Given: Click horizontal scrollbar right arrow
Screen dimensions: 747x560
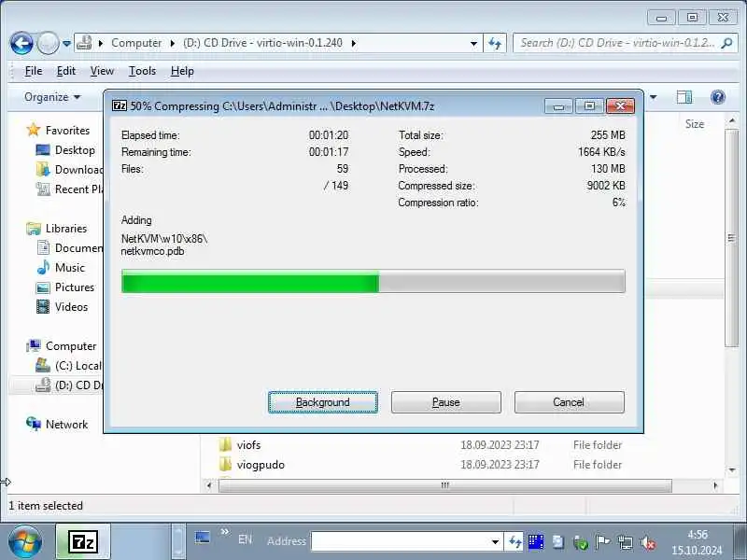Looking at the screenshot, I should 715,485.
